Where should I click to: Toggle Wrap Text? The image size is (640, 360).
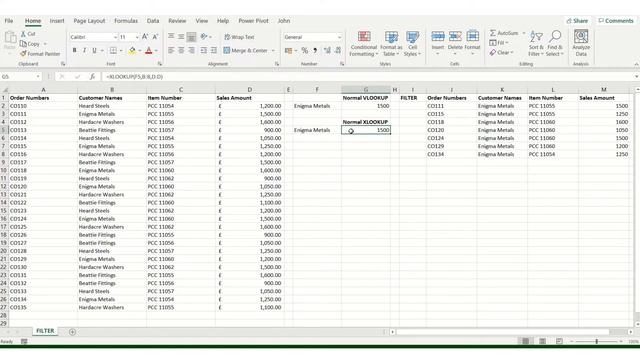pos(239,37)
